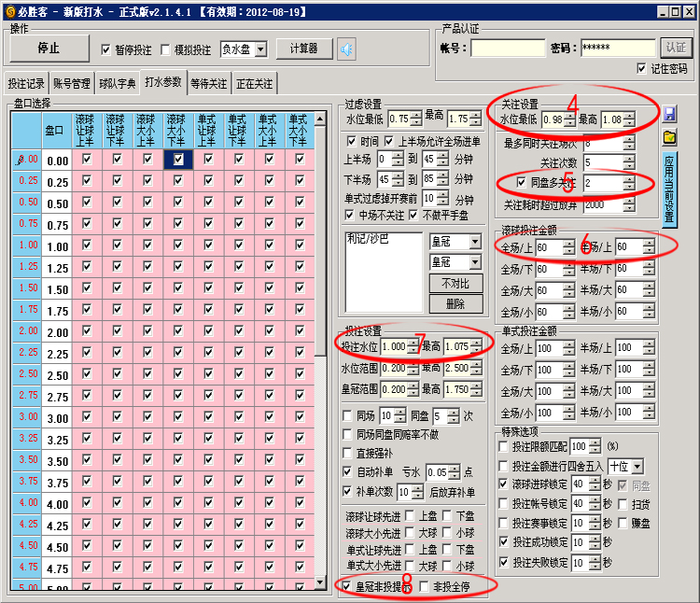Click the yellow folder open icon
This screenshot has width=700, height=603.
[669, 137]
